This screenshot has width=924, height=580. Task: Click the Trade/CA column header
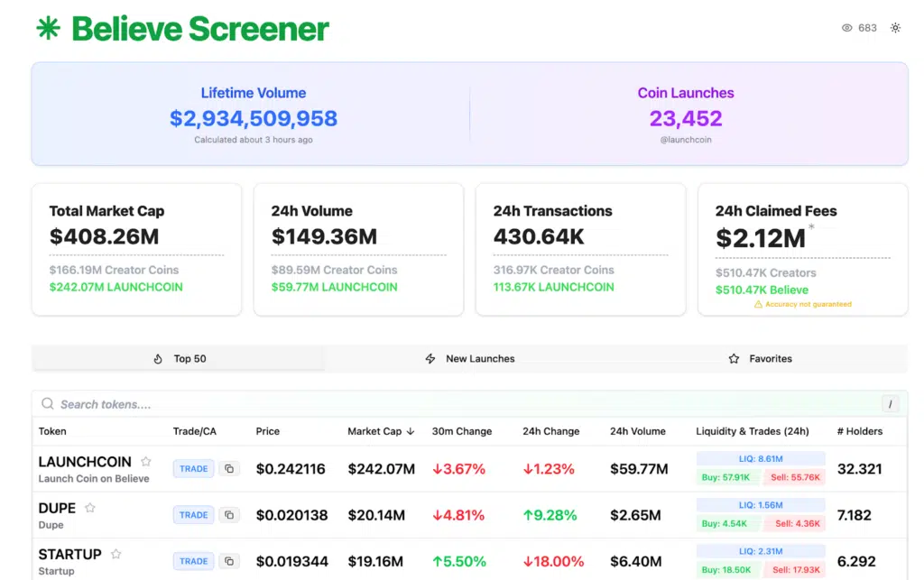[195, 431]
